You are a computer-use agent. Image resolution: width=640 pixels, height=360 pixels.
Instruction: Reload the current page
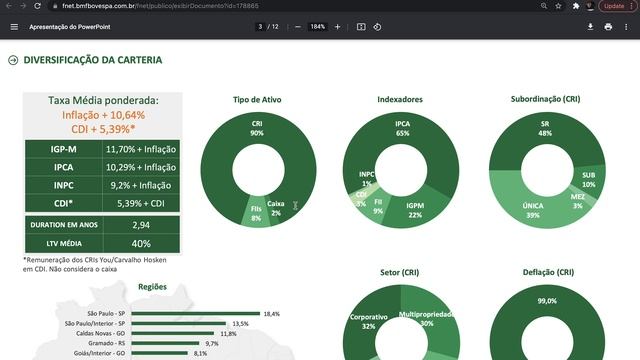[x=37, y=6]
